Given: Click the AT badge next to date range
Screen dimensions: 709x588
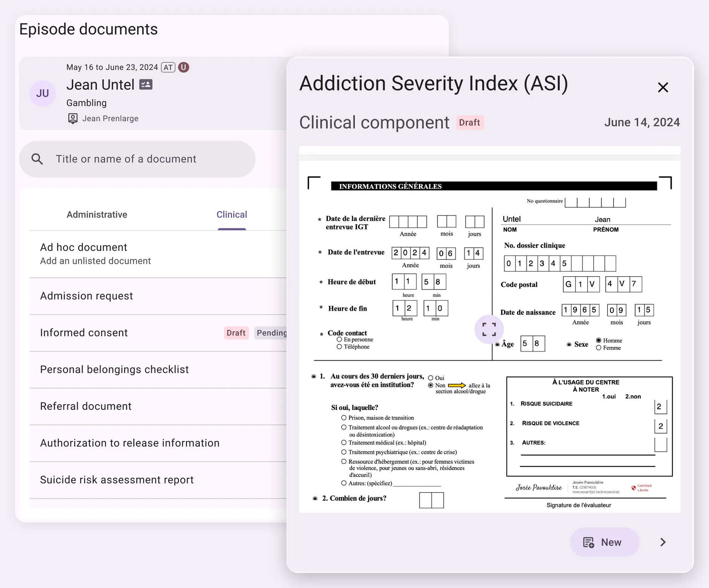Looking at the screenshot, I should pos(168,67).
